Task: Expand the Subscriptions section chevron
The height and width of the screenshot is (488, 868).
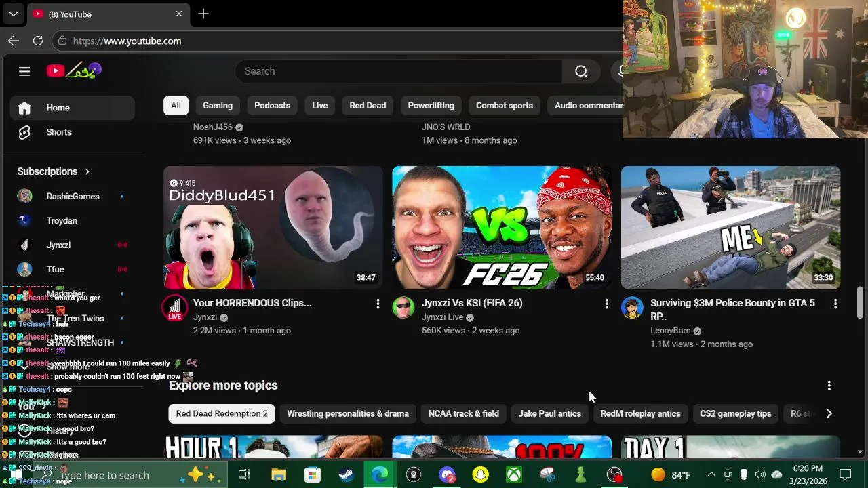Action: (87, 171)
